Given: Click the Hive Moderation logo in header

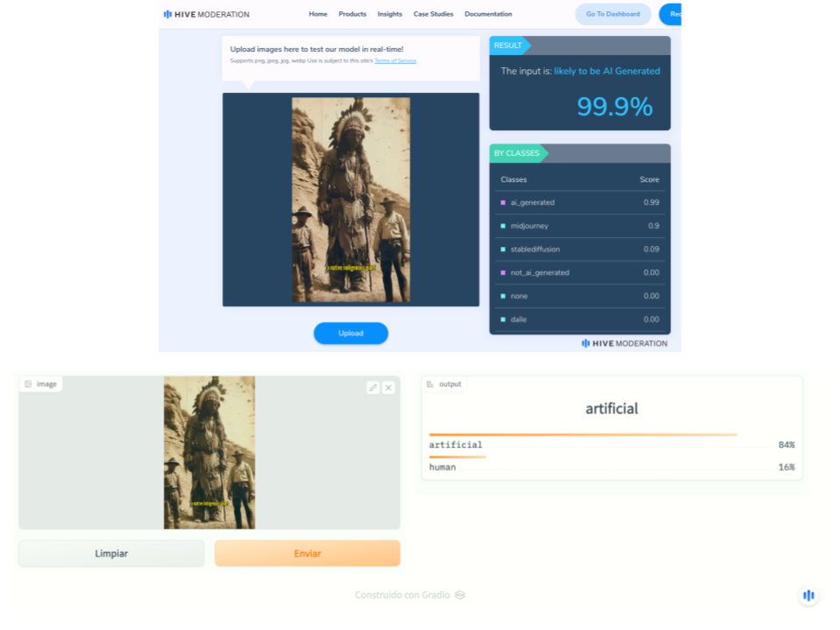Looking at the screenshot, I should point(206,14).
